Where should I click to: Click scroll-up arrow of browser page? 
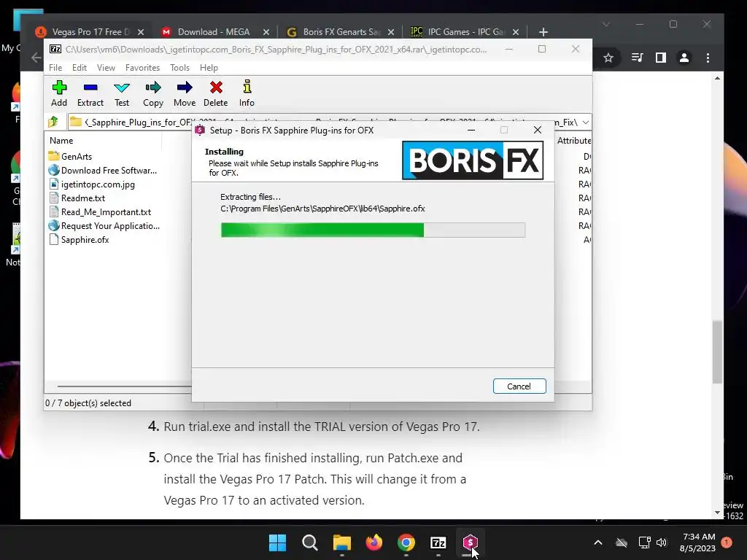click(x=718, y=78)
